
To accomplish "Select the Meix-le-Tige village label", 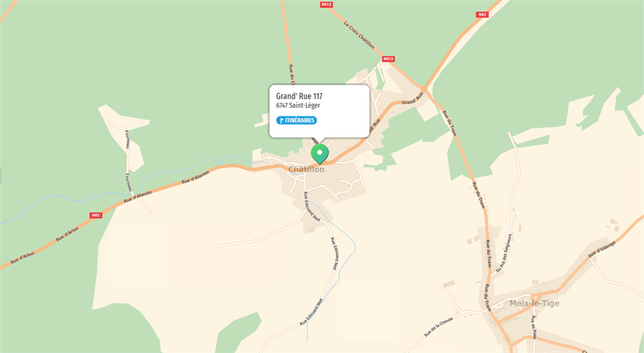I will [x=535, y=303].
